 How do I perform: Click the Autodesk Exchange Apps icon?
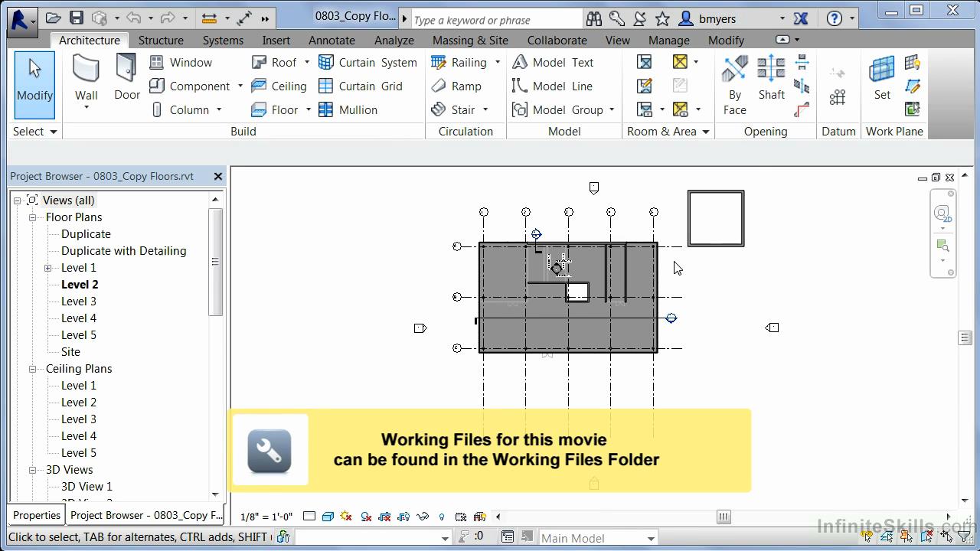[x=801, y=18]
